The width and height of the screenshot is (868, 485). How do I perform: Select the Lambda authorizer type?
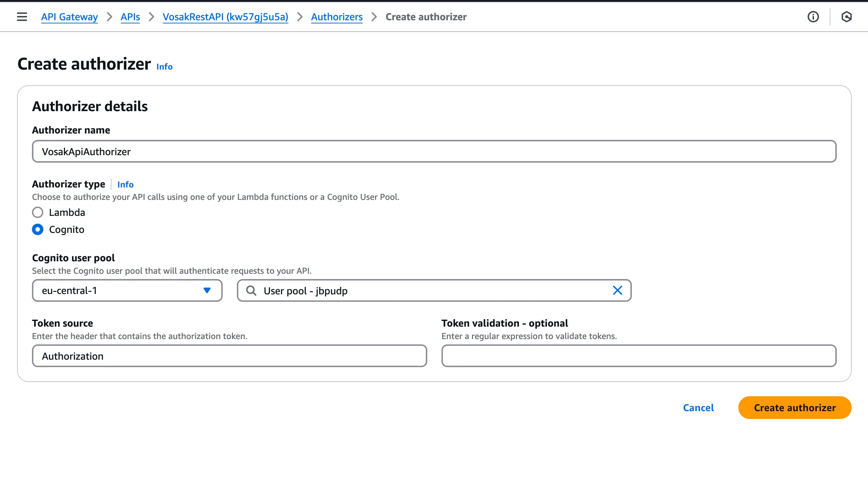[37, 212]
